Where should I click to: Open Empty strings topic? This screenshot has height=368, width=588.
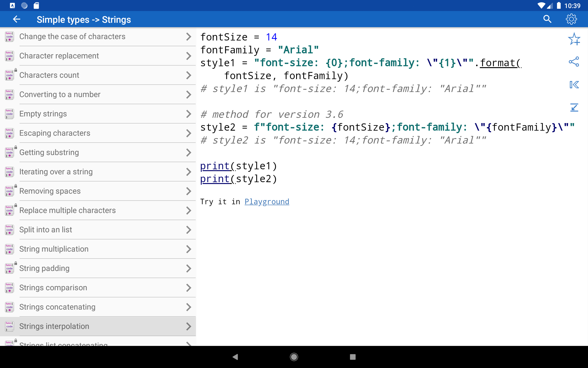(x=98, y=114)
